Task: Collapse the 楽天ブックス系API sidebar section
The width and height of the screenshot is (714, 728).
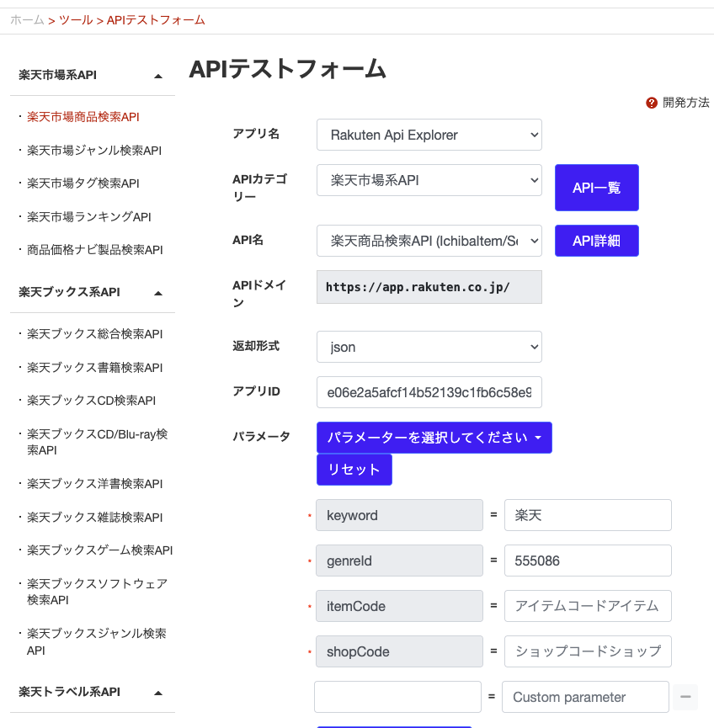Action: [x=158, y=293]
